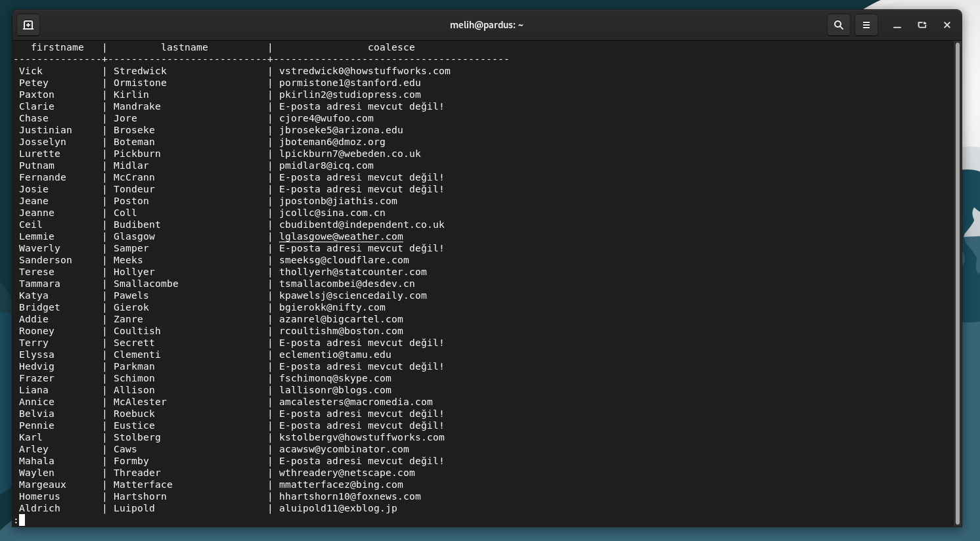Select pmidlar8@icq.com email text
The height and width of the screenshot is (541, 980).
(326, 165)
